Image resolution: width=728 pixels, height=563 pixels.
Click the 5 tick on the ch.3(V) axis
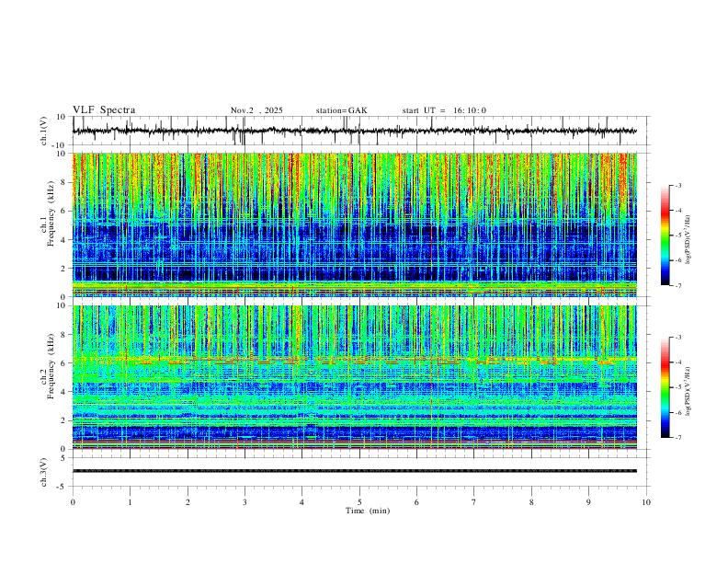pos(64,458)
